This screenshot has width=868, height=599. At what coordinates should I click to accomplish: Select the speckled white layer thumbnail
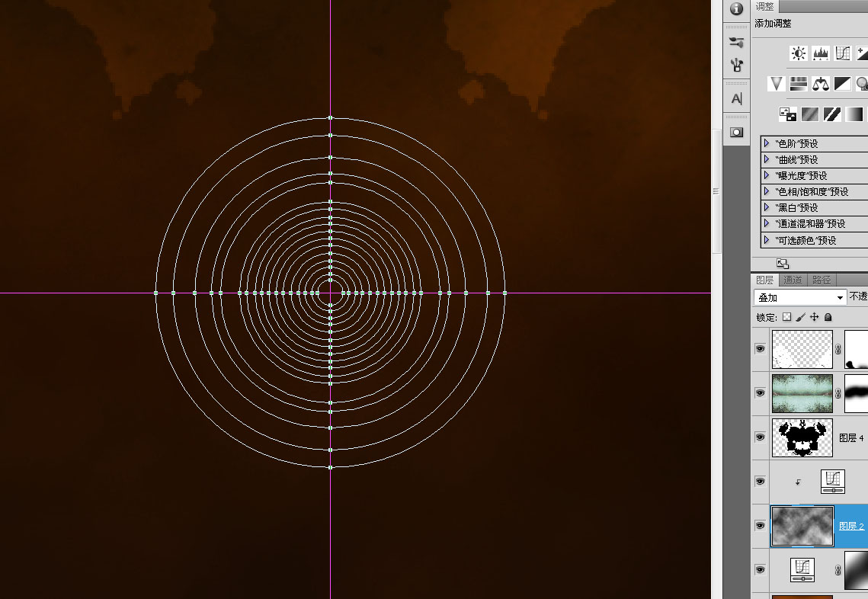point(802,349)
